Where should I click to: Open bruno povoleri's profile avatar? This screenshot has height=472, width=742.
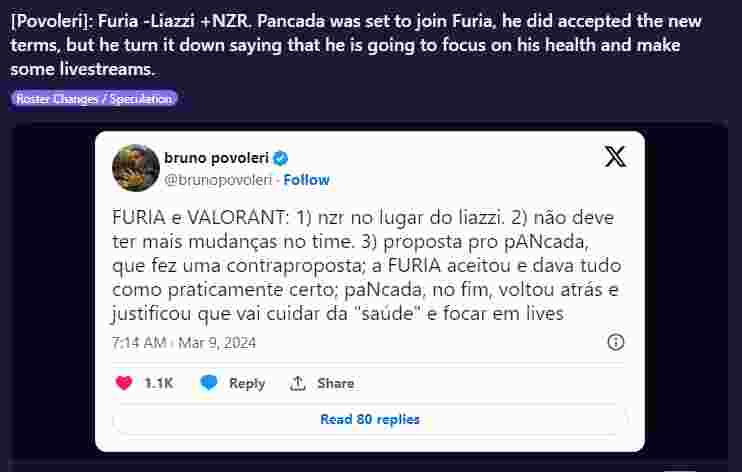tap(136, 168)
